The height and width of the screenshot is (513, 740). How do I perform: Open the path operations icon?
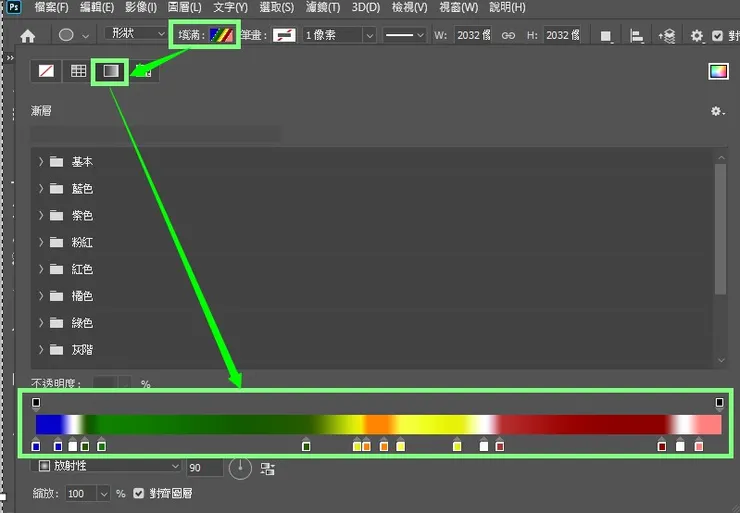(606, 36)
